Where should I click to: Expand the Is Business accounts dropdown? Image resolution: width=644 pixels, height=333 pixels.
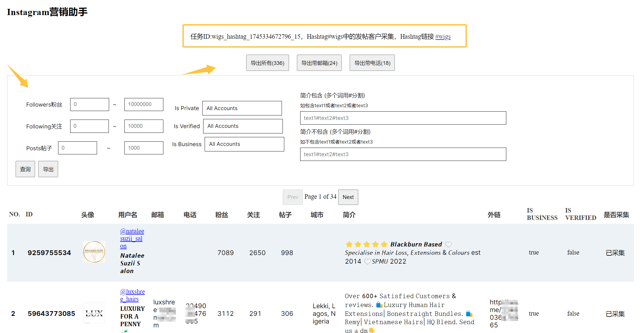click(x=244, y=144)
